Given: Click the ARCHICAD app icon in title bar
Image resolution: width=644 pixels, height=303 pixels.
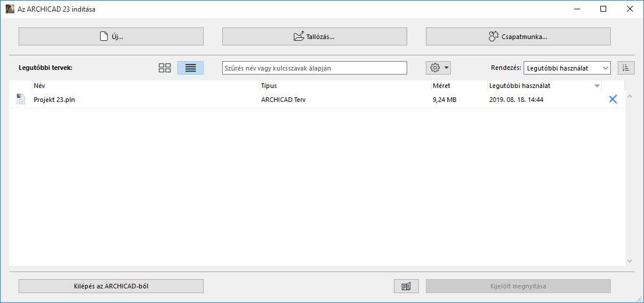Looking at the screenshot, I should pos(10,9).
